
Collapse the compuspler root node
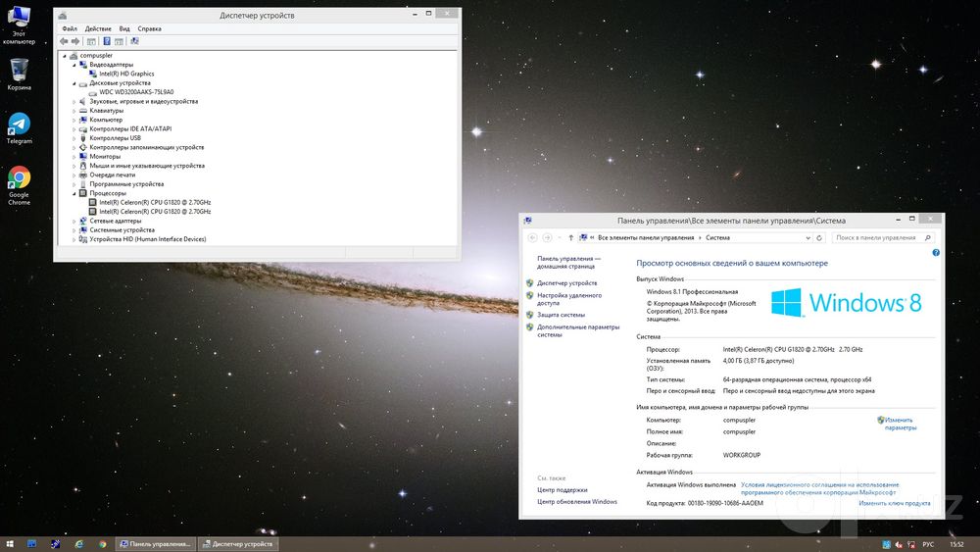point(65,56)
